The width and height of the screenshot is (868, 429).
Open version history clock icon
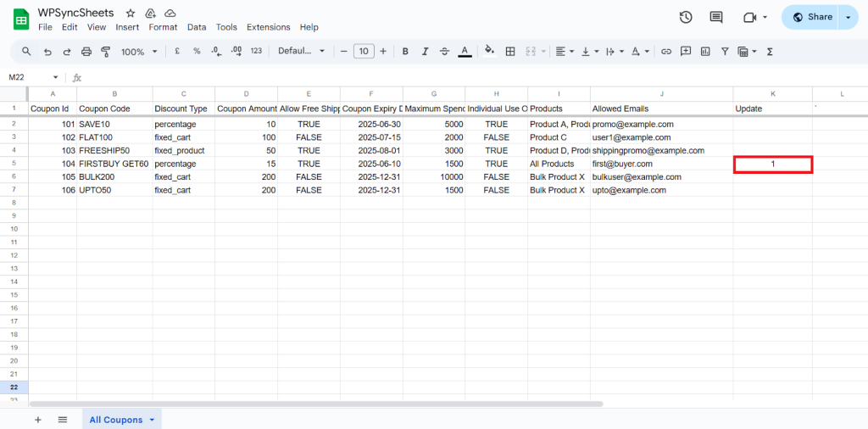(685, 17)
